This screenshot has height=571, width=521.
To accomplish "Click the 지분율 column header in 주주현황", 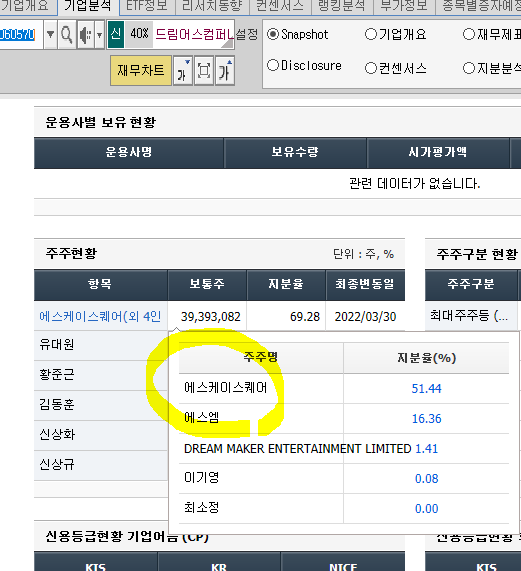I will pos(286,284).
